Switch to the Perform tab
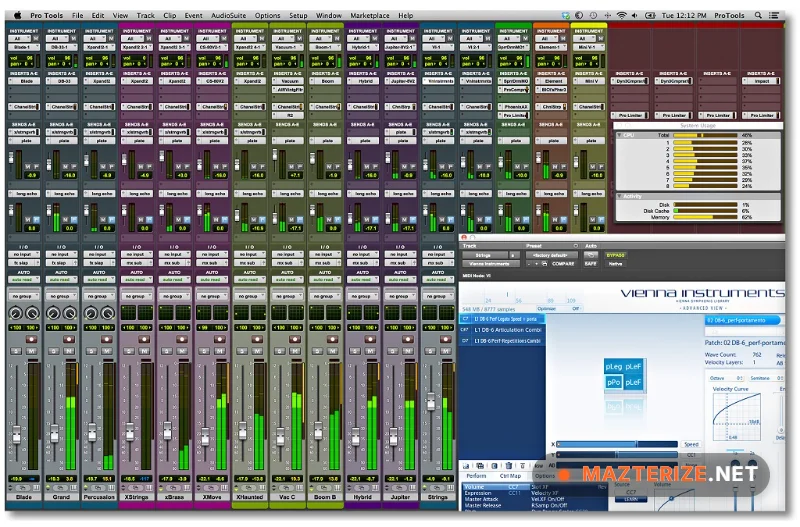Image resolution: width=800 pixels, height=527 pixels. pos(476,475)
